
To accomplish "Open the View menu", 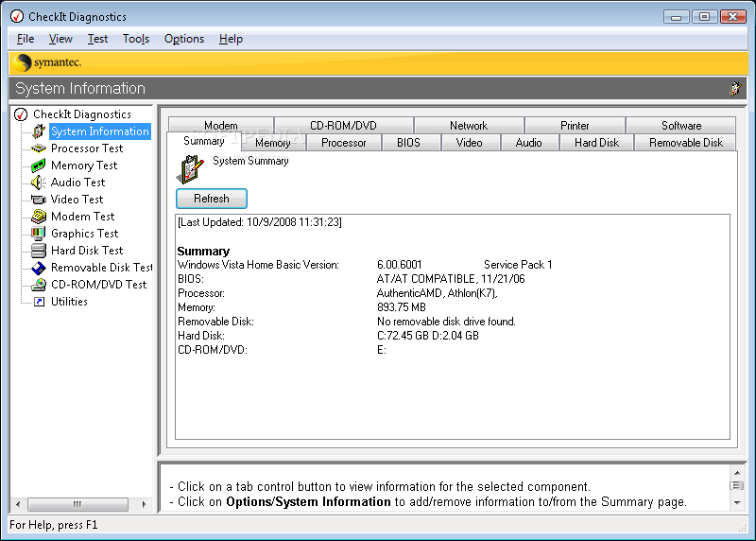I will pos(60,39).
